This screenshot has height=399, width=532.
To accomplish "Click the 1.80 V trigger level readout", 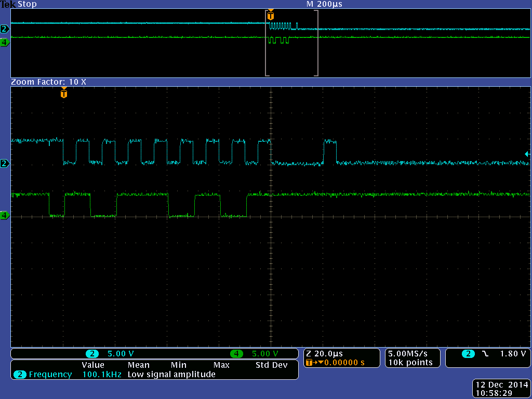I will point(513,354).
